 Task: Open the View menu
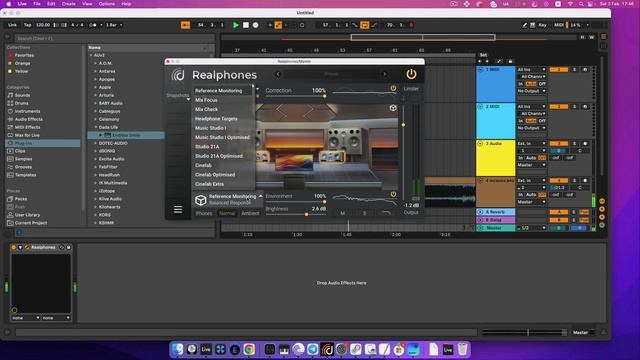(x=87, y=4)
